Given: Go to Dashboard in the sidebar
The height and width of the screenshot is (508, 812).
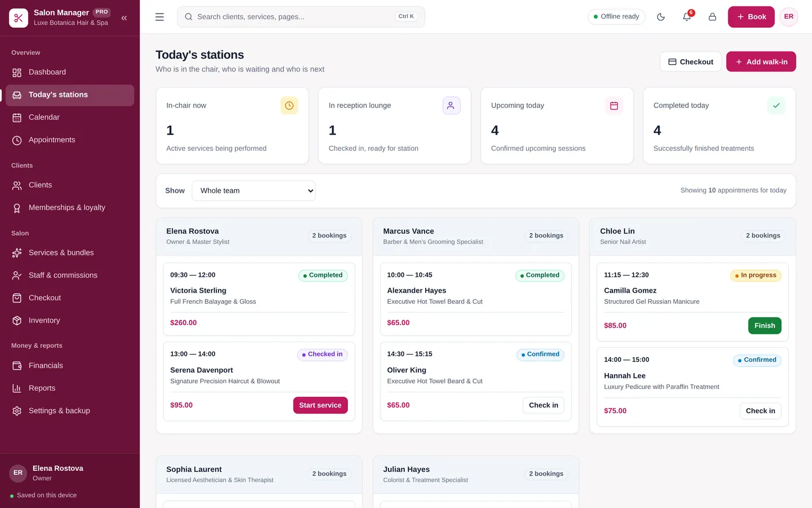Looking at the screenshot, I should coord(70,72).
